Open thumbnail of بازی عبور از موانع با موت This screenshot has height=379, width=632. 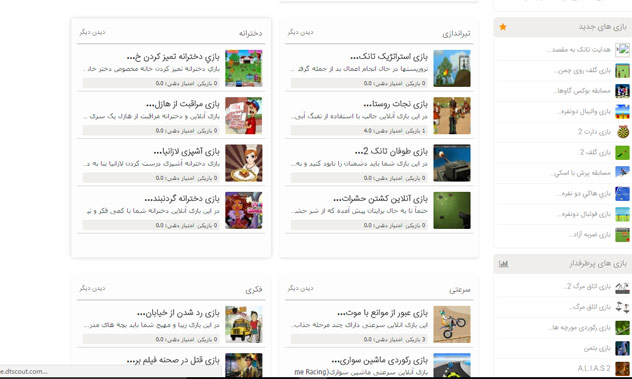point(452,324)
